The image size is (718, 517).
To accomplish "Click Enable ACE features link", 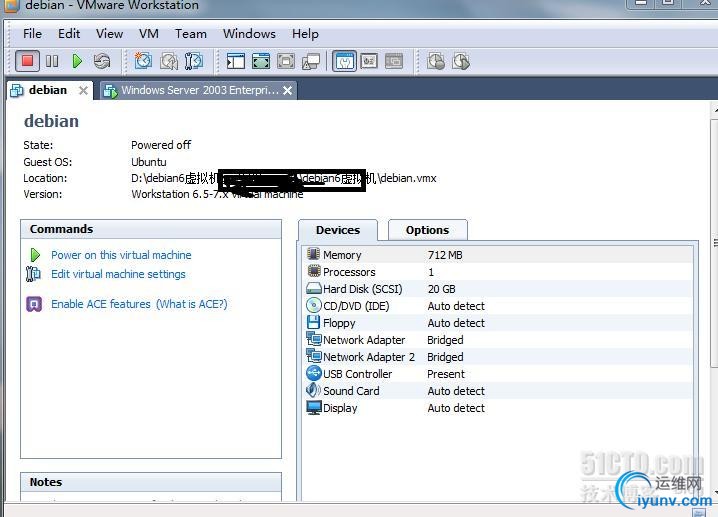I will (101, 304).
